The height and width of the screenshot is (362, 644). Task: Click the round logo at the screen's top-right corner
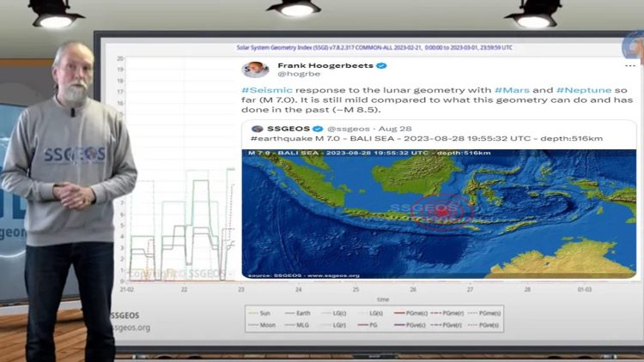pyautogui.click(x=633, y=46)
